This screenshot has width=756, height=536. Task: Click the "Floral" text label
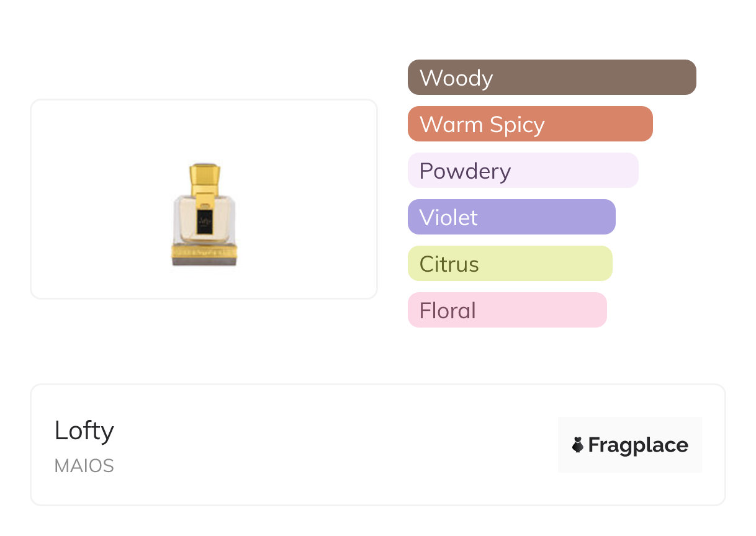[448, 311]
